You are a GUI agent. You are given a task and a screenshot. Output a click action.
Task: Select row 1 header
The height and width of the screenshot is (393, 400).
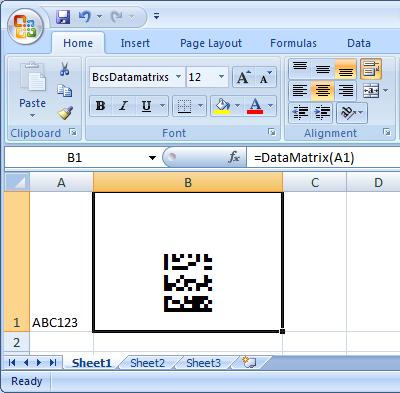coord(17,262)
